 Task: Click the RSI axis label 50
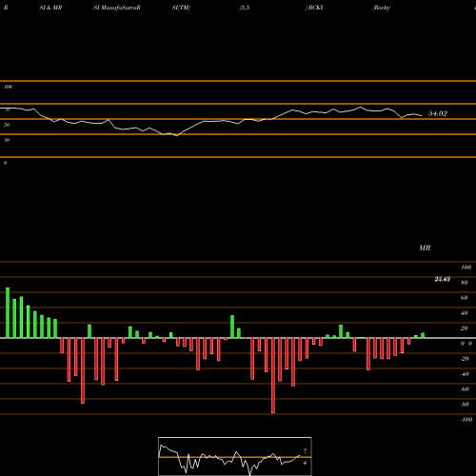pos(7,125)
